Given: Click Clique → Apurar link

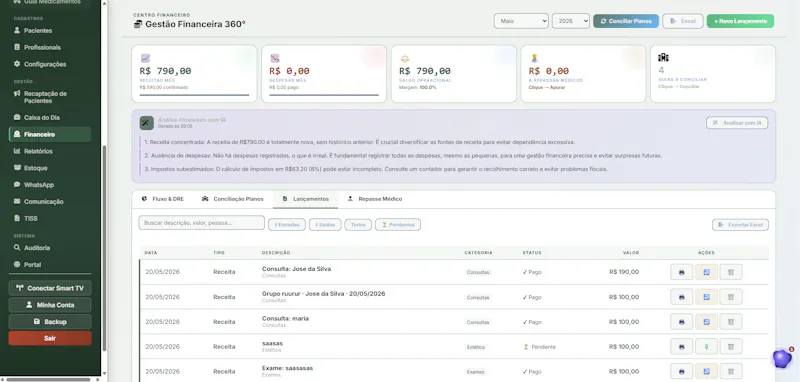Looking at the screenshot, I should 547,87.
